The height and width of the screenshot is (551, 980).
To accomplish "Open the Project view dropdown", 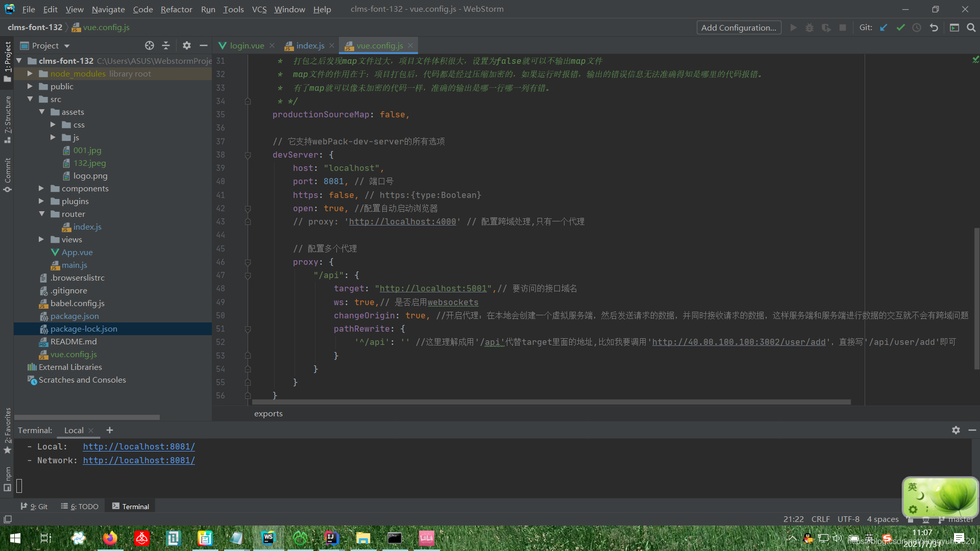I will [67, 46].
